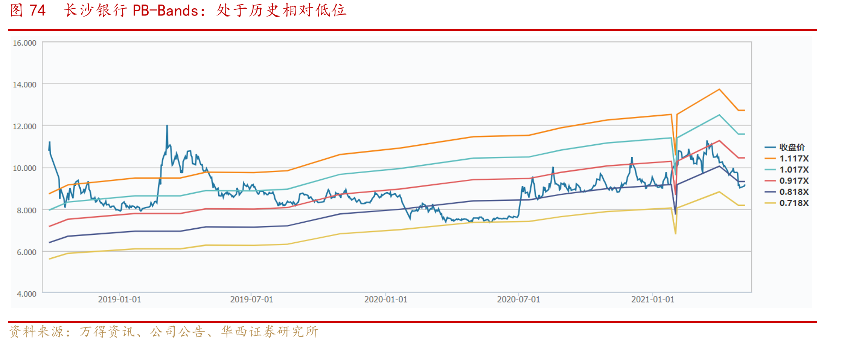Click the 6.000 y-axis label
Viewport: 868px width, 344px height.
coord(26,252)
